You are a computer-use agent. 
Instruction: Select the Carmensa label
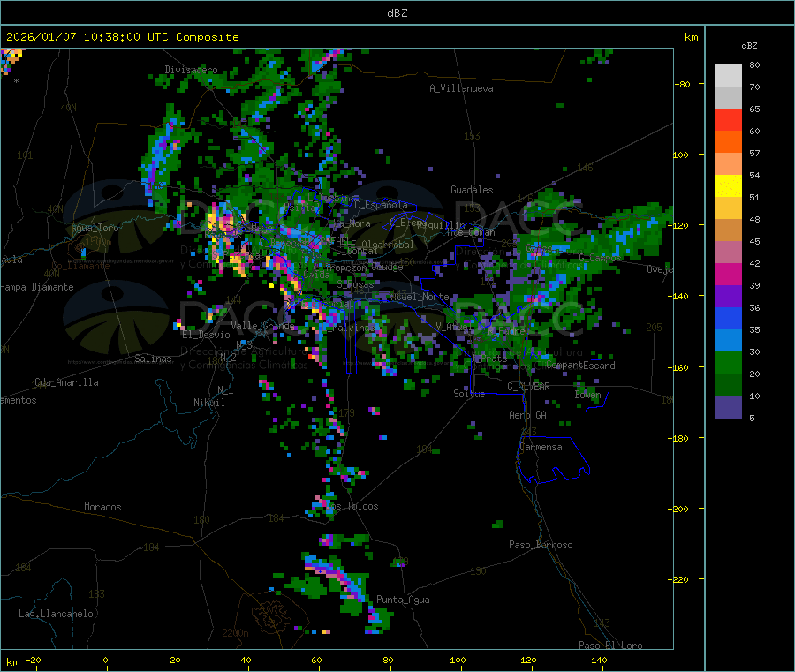[541, 447]
